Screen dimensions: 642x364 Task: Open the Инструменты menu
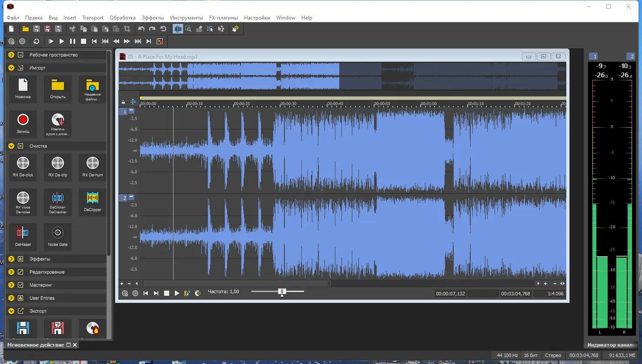[x=187, y=18]
